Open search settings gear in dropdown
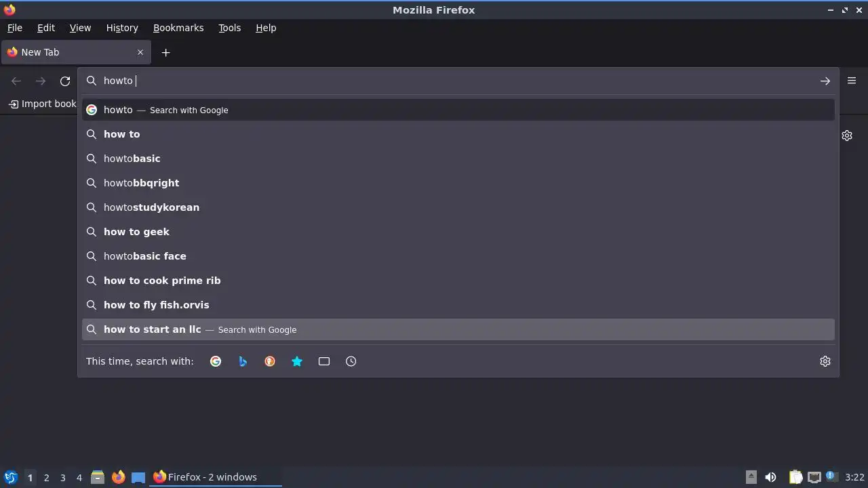This screenshot has height=488, width=868. click(x=825, y=361)
